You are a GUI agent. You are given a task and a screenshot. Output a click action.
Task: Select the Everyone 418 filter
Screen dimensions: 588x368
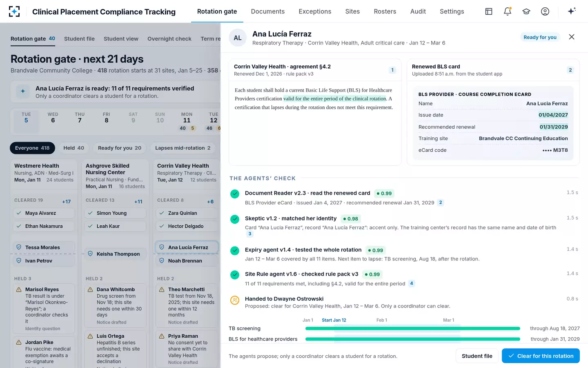pos(32,148)
